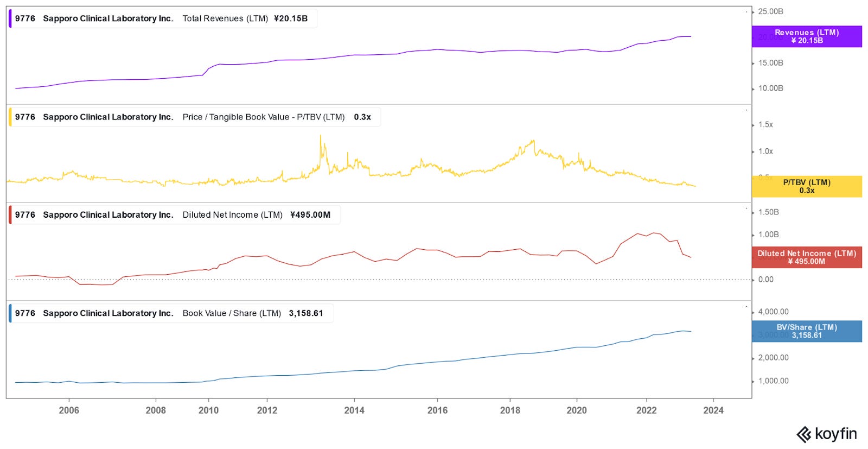The width and height of the screenshot is (868, 449).
Task: Click the 2020 label on time axis
Action: pos(577,410)
